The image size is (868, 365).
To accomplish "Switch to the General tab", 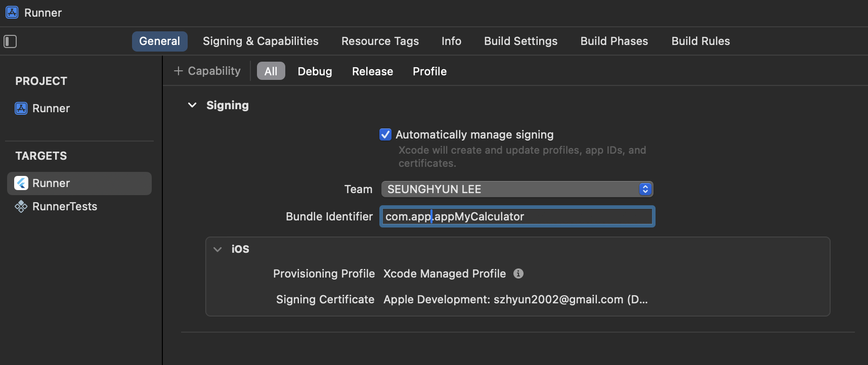I will point(160,41).
